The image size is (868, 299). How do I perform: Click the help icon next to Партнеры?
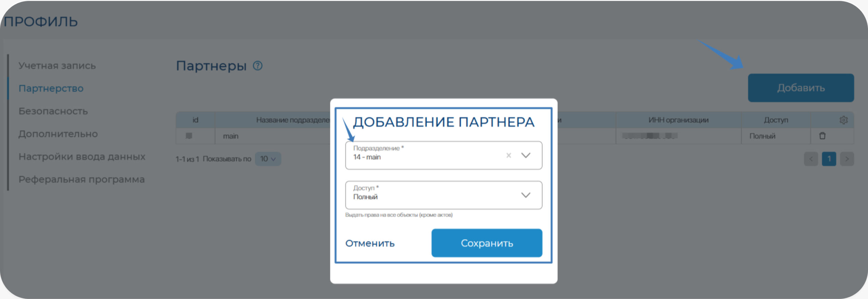pos(258,66)
